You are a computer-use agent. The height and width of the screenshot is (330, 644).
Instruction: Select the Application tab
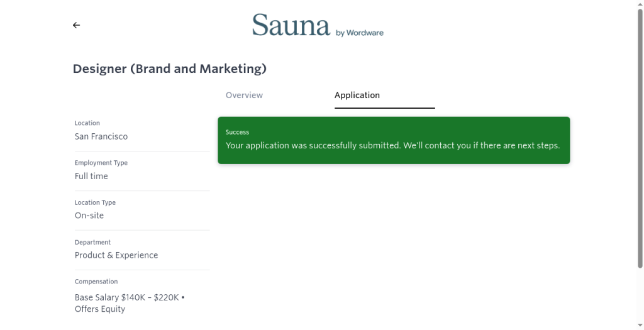[x=357, y=95]
